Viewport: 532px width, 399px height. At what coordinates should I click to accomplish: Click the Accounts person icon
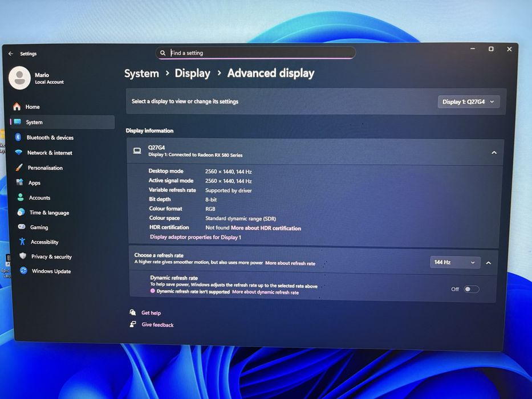[21, 197]
